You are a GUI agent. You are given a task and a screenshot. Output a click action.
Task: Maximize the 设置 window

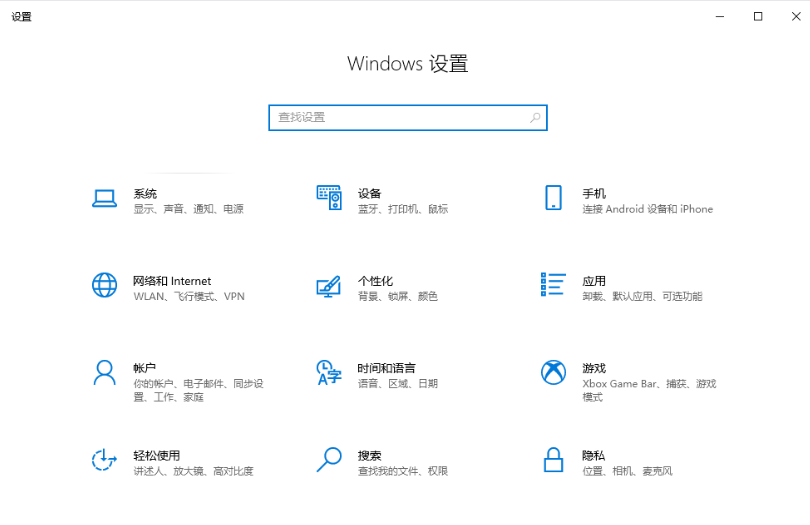point(758,17)
